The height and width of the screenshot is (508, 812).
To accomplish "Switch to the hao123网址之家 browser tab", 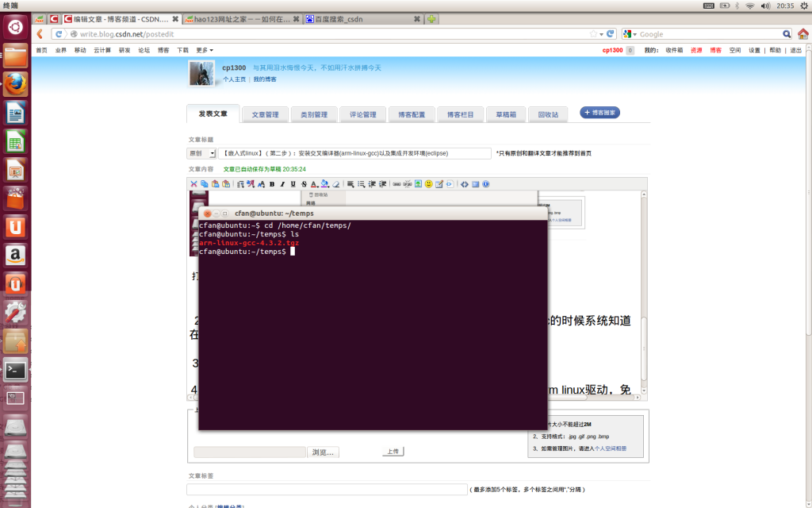I will point(243,19).
